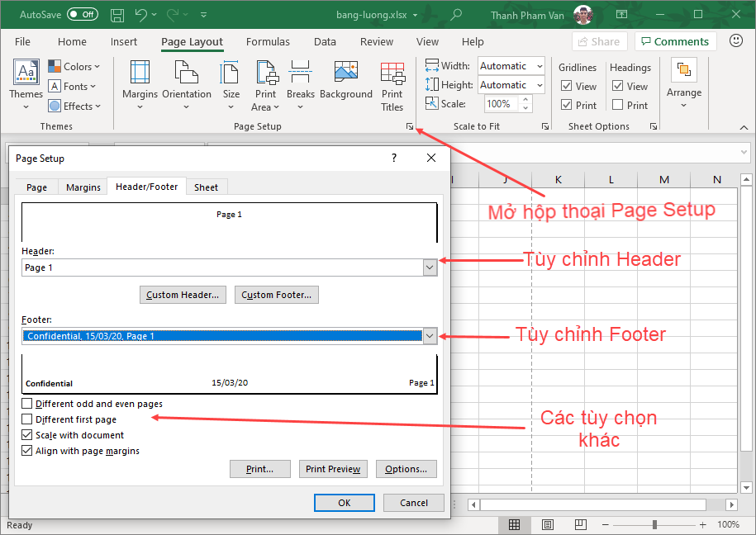This screenshot has width=756, height=535.
Task: Confirm Page Setup with OK
Action: click(345, 503)
